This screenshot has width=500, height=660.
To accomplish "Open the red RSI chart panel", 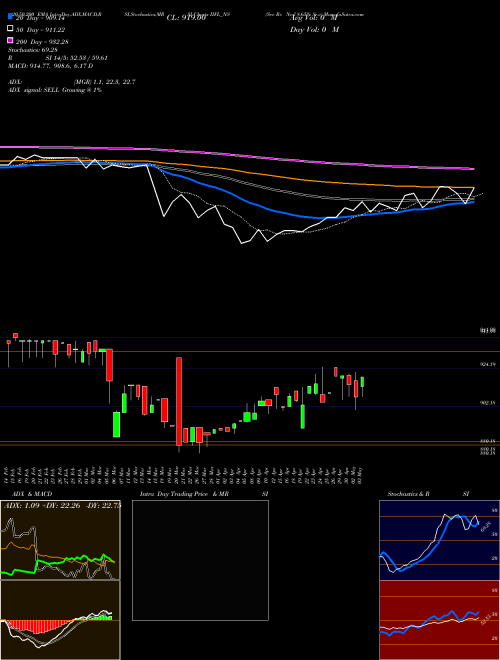I will 439,620.
